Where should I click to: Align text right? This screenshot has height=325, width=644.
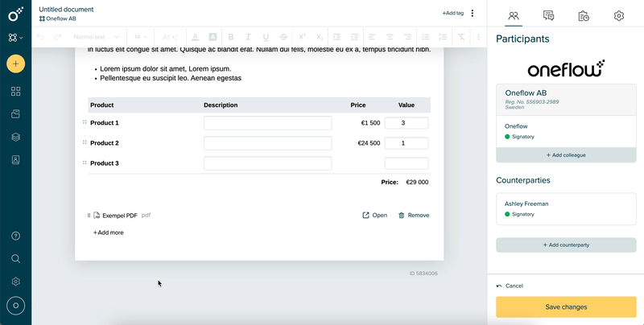click(407, 37)
